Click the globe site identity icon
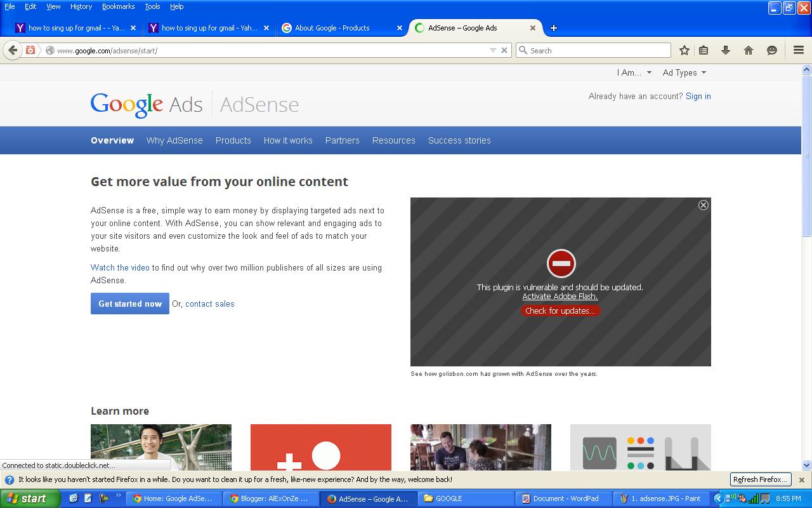 49,50
